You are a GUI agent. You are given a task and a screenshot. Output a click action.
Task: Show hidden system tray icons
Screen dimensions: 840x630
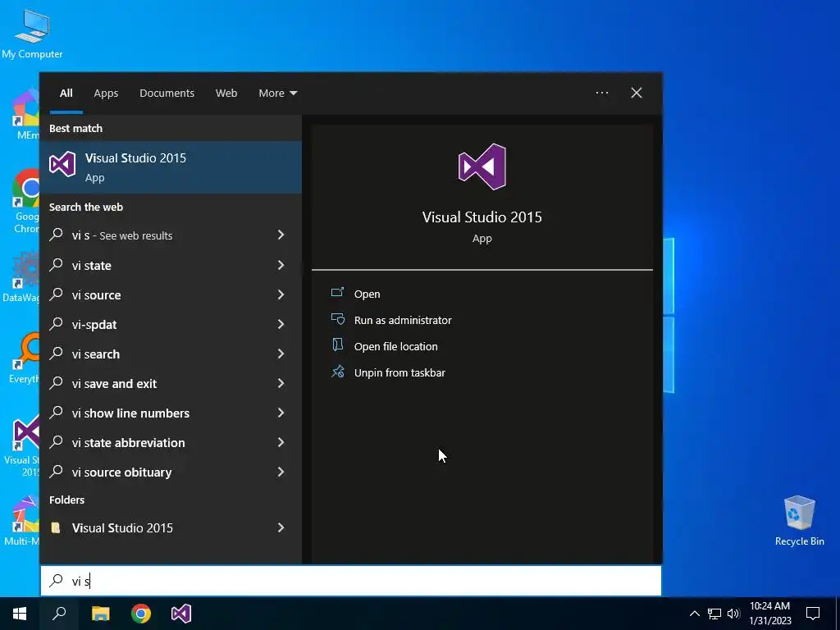pyautogui.click(x=694, y=614)
